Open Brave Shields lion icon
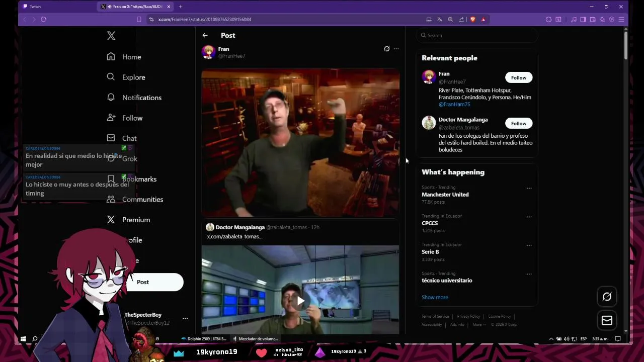Image resolution: width=644 pixels, height=362 pixels. click(x=472, y=19)
